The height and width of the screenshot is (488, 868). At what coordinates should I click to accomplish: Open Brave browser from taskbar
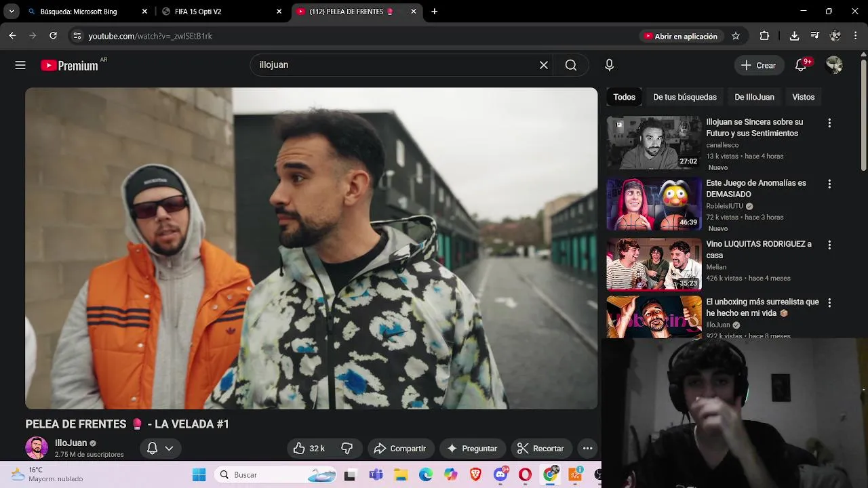click(x=475, y=475)
